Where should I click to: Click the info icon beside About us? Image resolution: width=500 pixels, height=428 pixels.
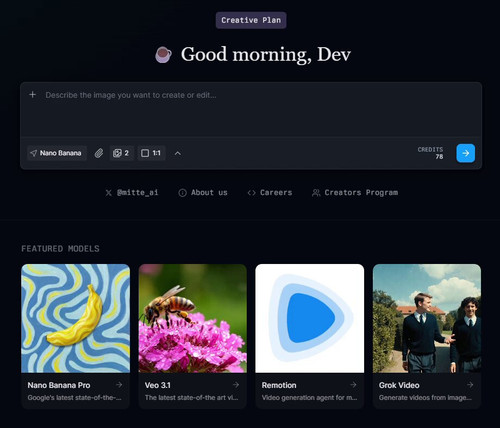click(182, 193)
